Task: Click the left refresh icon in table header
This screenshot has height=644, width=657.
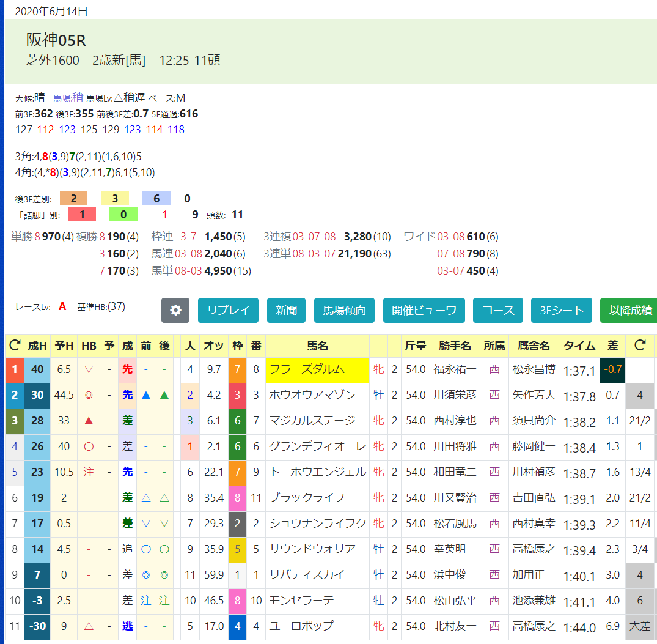Action: click(x=15, y=346)
